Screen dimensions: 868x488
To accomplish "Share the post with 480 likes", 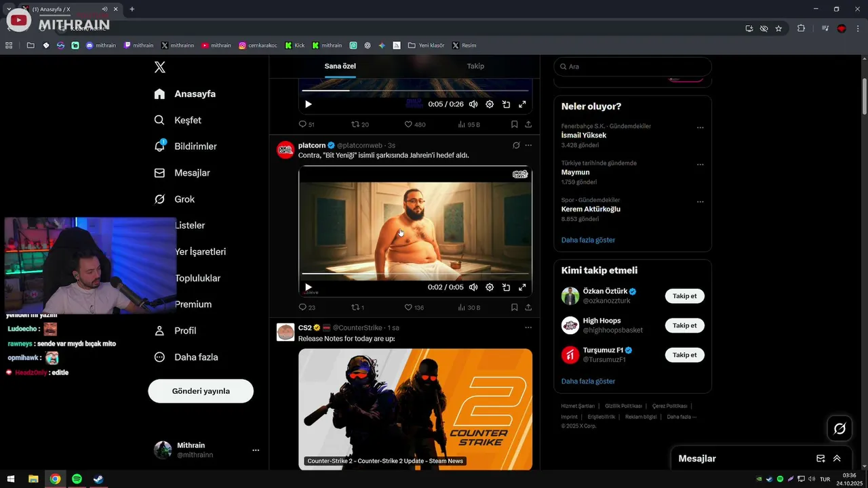I will pos(528,125).
